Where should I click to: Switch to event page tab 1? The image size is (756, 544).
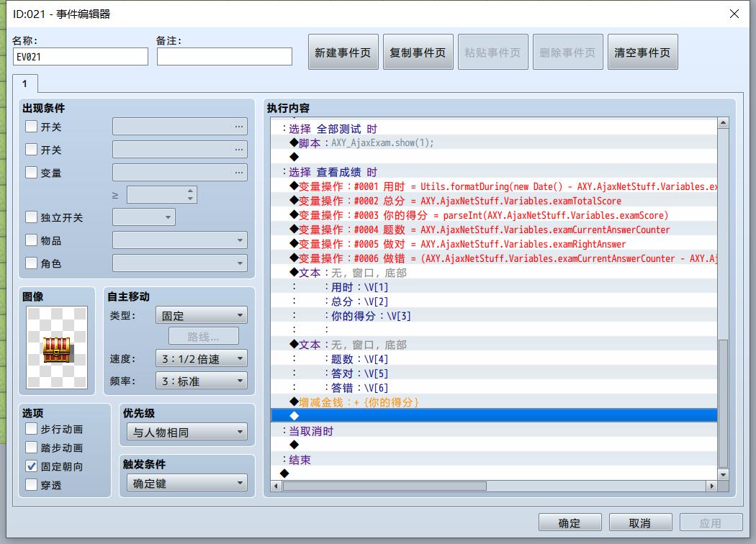[25, 83]
